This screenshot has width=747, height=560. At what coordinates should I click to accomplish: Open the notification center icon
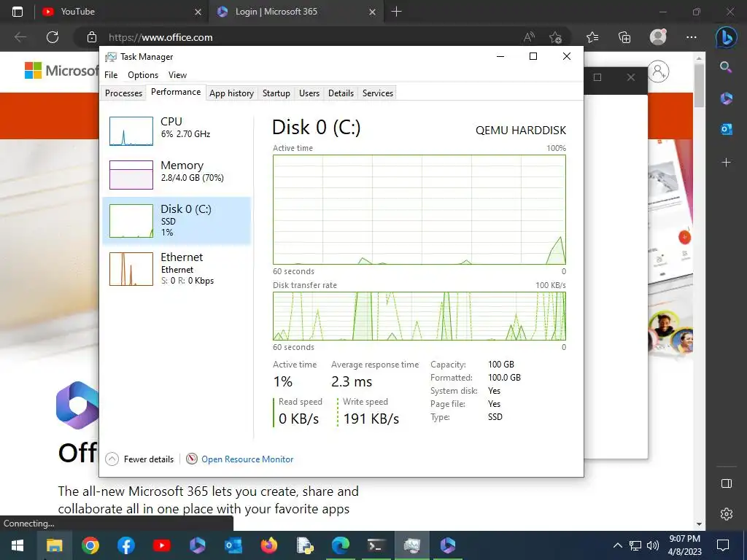coord(723,545)
